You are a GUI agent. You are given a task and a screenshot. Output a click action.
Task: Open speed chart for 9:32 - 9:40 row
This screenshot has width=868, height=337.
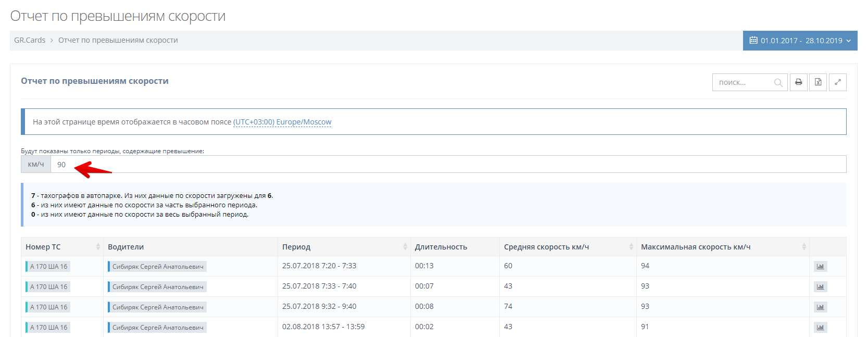tap(820, 307)
